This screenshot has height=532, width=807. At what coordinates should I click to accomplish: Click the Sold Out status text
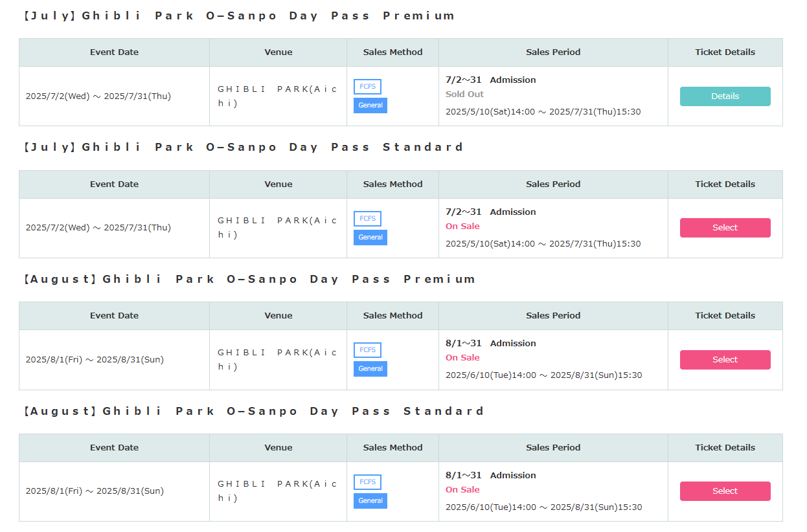pyautogui.click(x=464, y=94)
